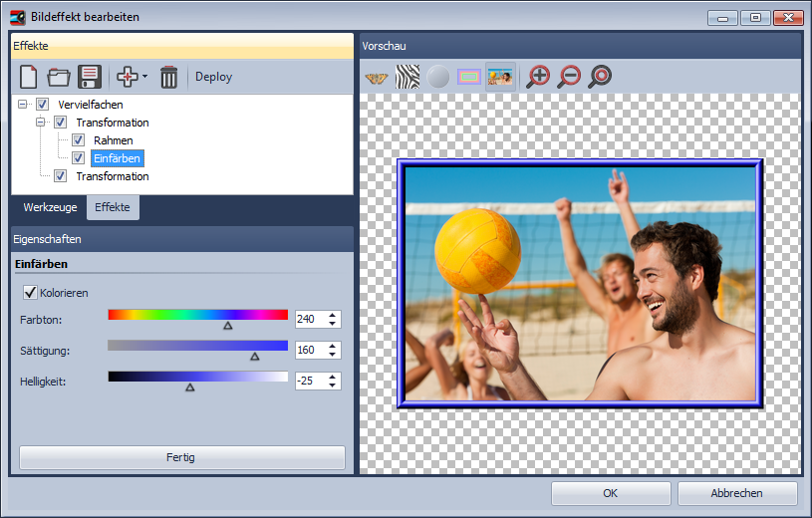Click the Abbrechen button

(736, 493)
